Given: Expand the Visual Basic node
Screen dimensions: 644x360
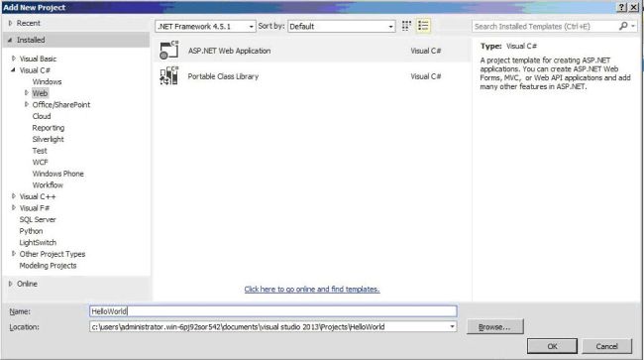Looking at the screenshot, I should tap(14, 59).
